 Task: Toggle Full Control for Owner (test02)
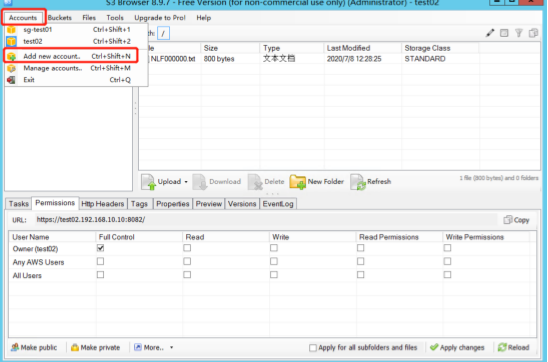tap(101, 248)
